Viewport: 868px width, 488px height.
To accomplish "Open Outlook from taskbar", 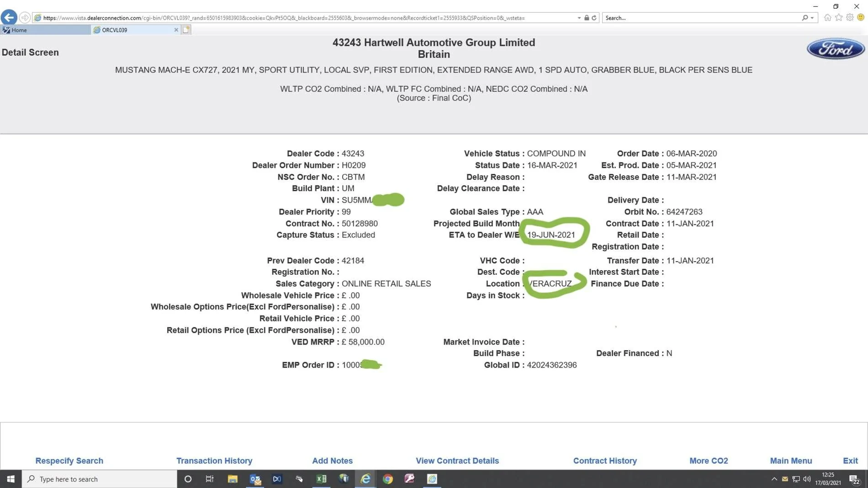I will point(255,479).
